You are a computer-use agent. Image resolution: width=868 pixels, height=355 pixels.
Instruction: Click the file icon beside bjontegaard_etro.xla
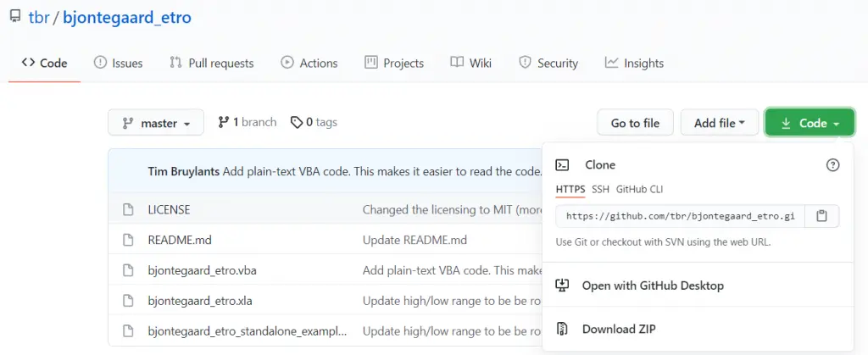pyautogui.click(x=128, y=301)
